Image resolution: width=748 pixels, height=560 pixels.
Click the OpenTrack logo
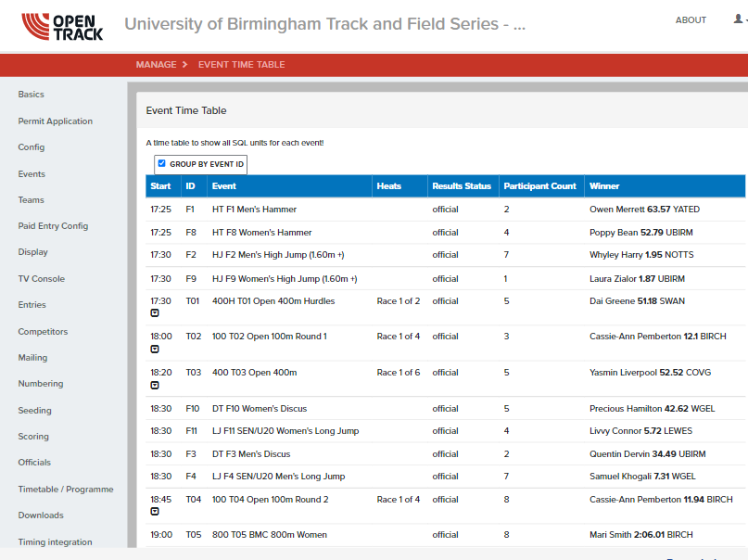[x=62, y=26]
